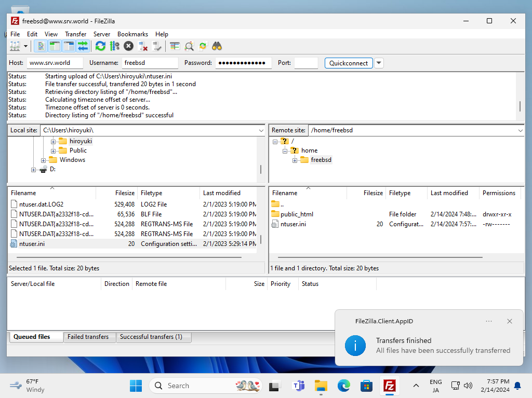Open the Remote site path dropdown

tap(520, 131)
